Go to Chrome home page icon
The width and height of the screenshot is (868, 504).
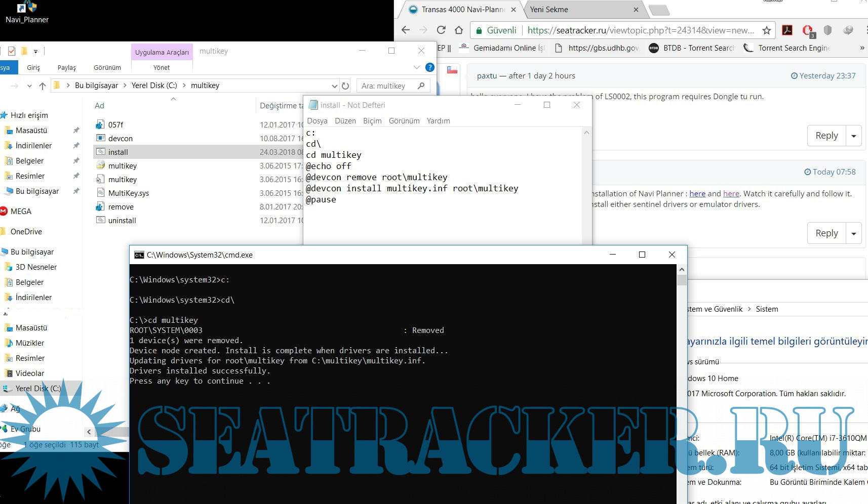(459, 30)
